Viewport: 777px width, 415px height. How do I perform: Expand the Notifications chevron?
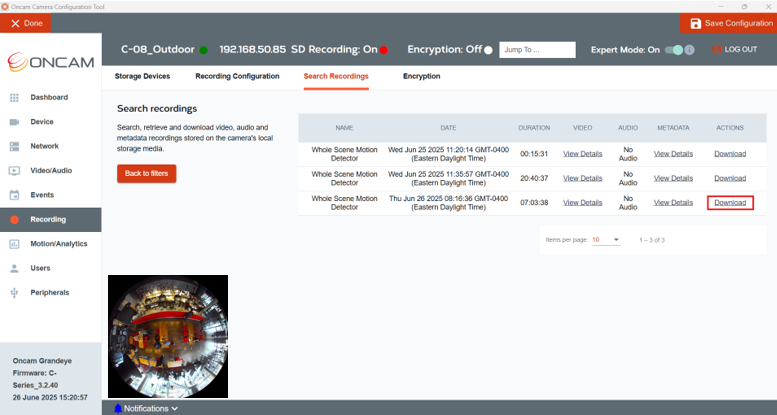[x=174, y=409]
